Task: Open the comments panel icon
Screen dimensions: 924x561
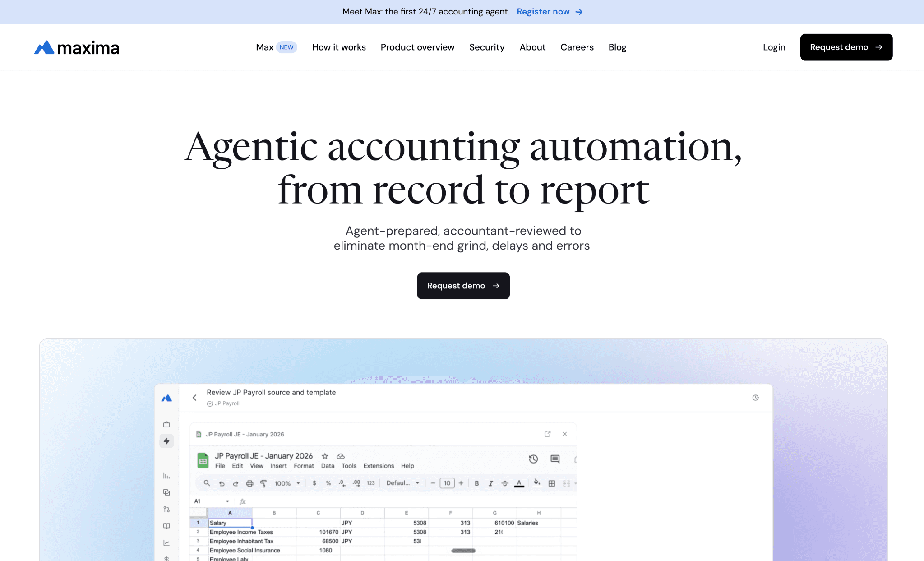Action: (x=555, y=459)
